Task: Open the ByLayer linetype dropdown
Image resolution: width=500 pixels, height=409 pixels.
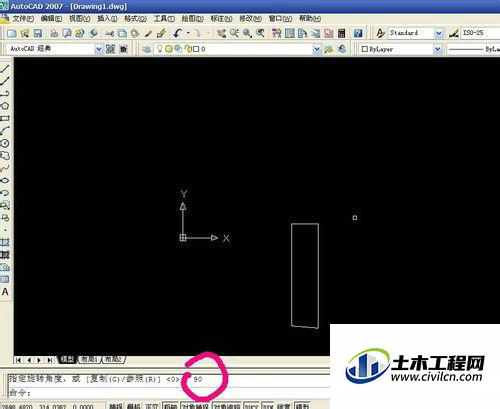Action: (473, 49)
